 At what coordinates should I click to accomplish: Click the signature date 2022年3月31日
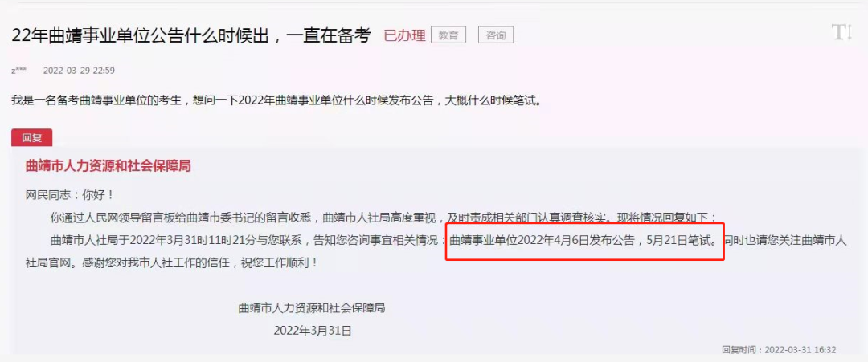[x=312, y=331]
